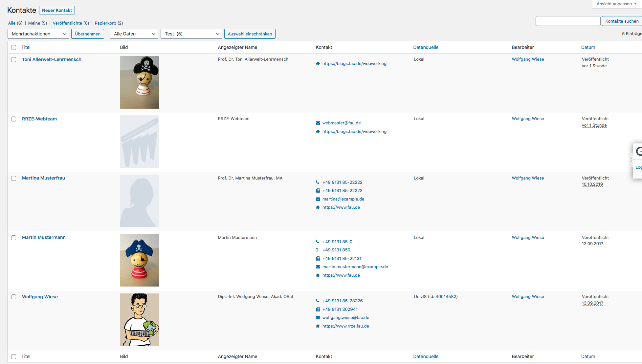Viewport: 642px width, 364px height.
Task: Click home icon beside Toni's webworking link
Action: [318, 64]
